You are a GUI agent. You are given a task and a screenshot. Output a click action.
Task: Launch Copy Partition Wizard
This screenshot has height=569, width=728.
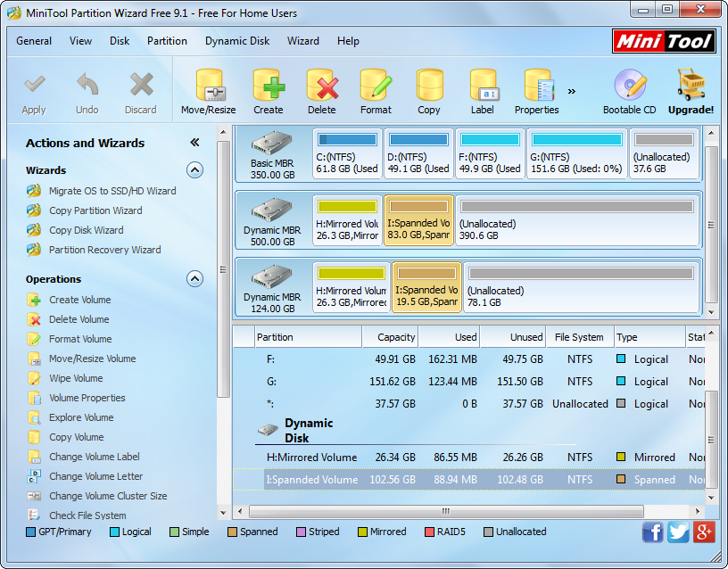(95, 210)
